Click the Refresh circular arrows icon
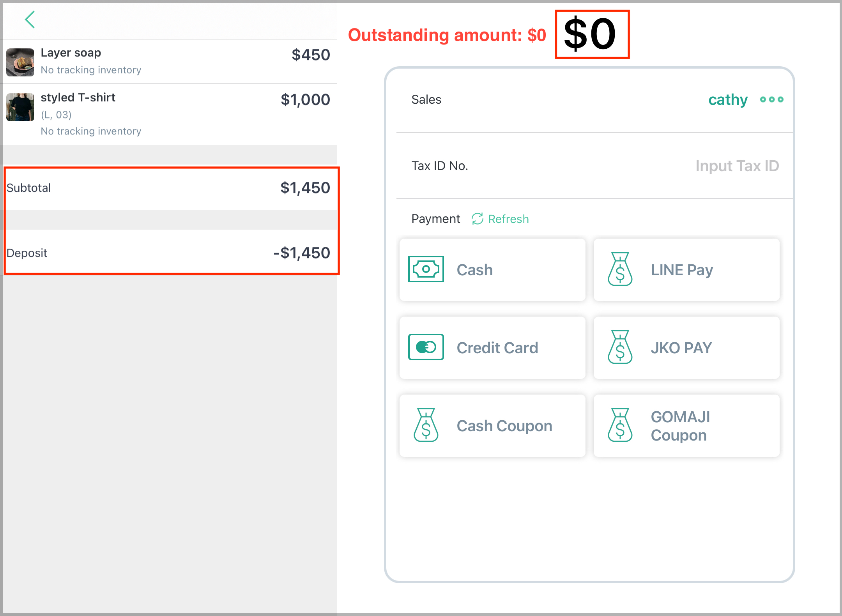 click(x=478, y=219)
